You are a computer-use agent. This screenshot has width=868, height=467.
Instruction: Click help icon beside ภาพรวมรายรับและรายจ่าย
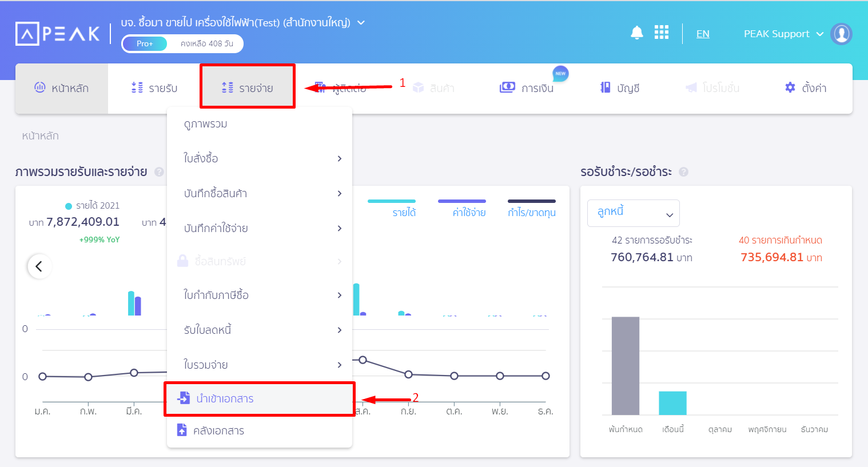point(159,172)
